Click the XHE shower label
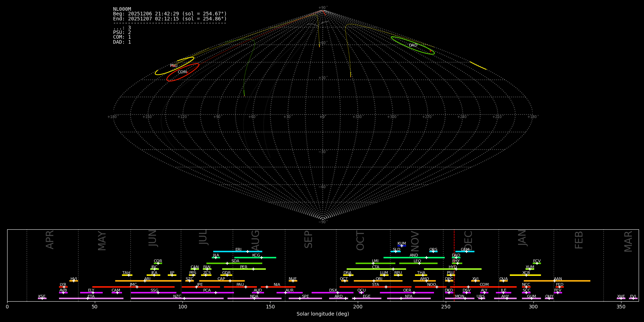Viewport: 644px width, 322px height. [x=621, y=297]
